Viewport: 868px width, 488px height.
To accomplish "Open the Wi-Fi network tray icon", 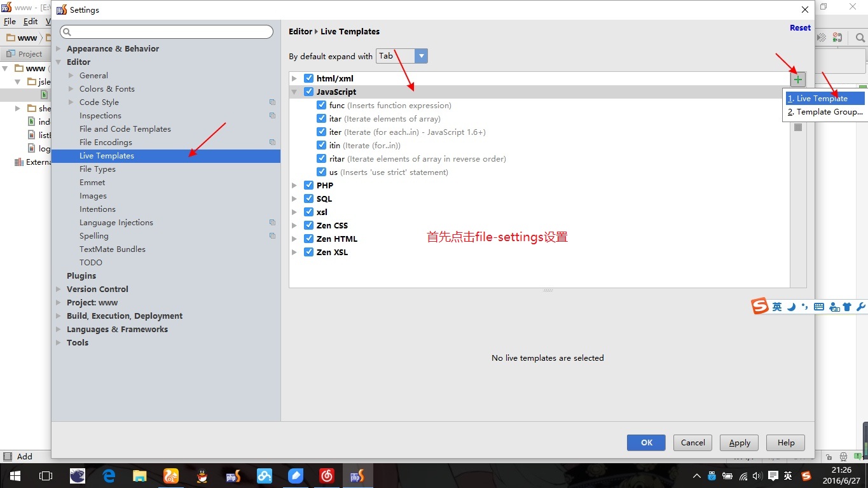I will pos(742,476).
